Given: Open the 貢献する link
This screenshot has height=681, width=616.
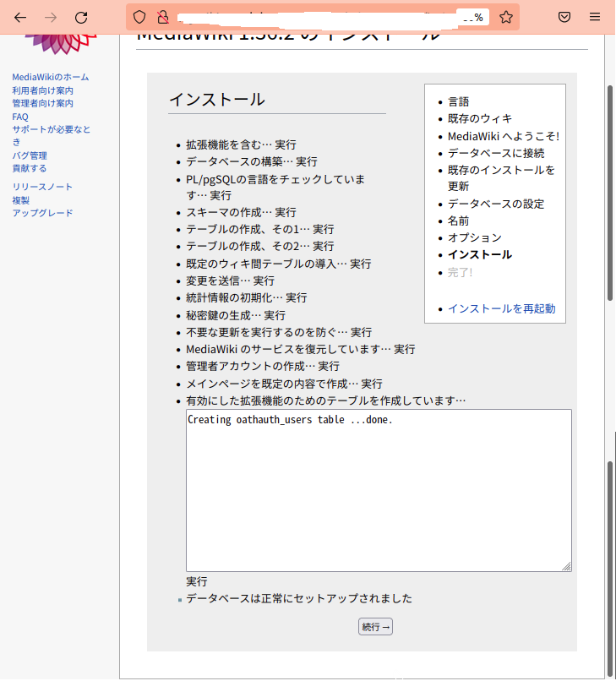Looking at the screenshot, I should (x=29, y=168).
